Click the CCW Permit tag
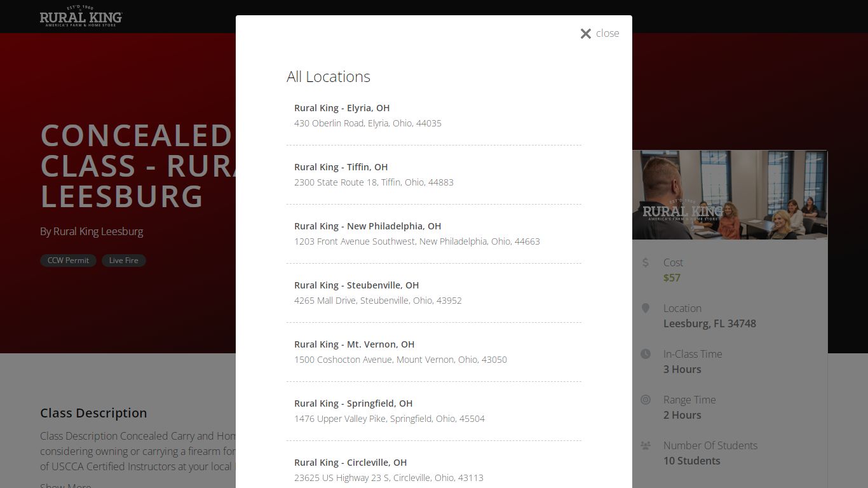The height and width of the screenshot is (488, 868). [68, 261]
